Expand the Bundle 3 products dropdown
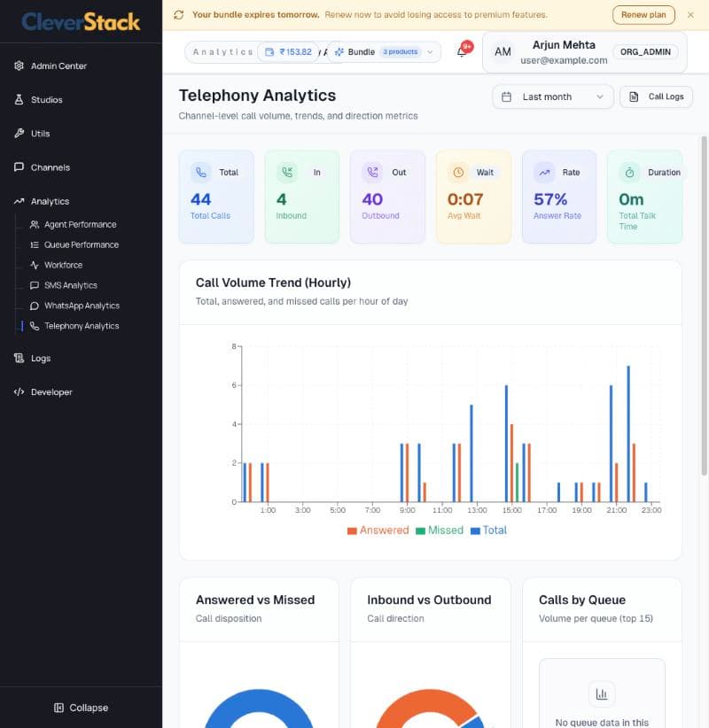Screen dimensions: 709x728 (x=384, y=52)
